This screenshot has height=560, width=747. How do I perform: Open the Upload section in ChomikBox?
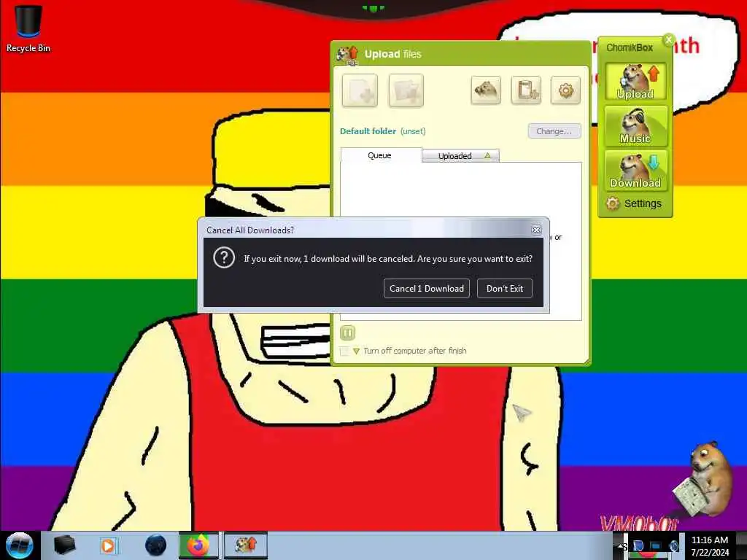pos(635,82)
